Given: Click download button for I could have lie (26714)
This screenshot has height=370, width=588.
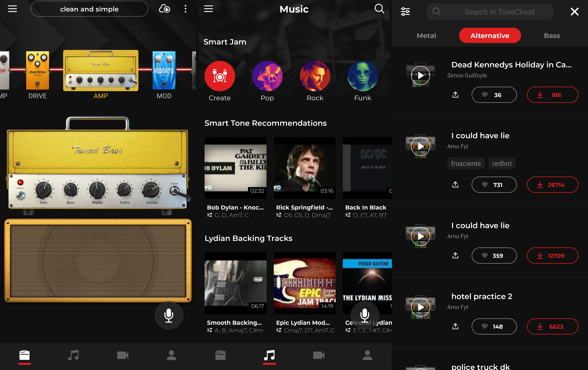Looking at the screenshot, I should [x=553, y=184].
